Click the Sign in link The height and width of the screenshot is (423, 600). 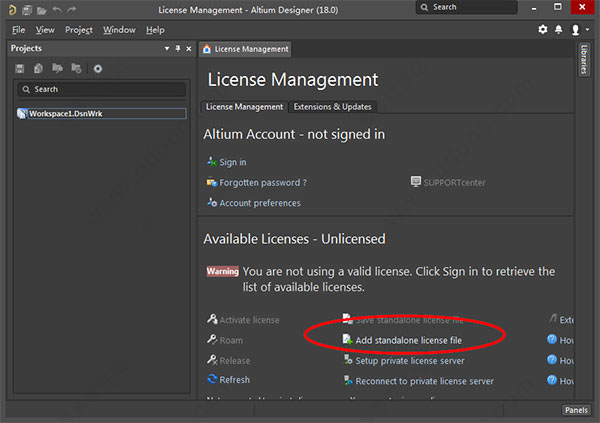[232, 162]
